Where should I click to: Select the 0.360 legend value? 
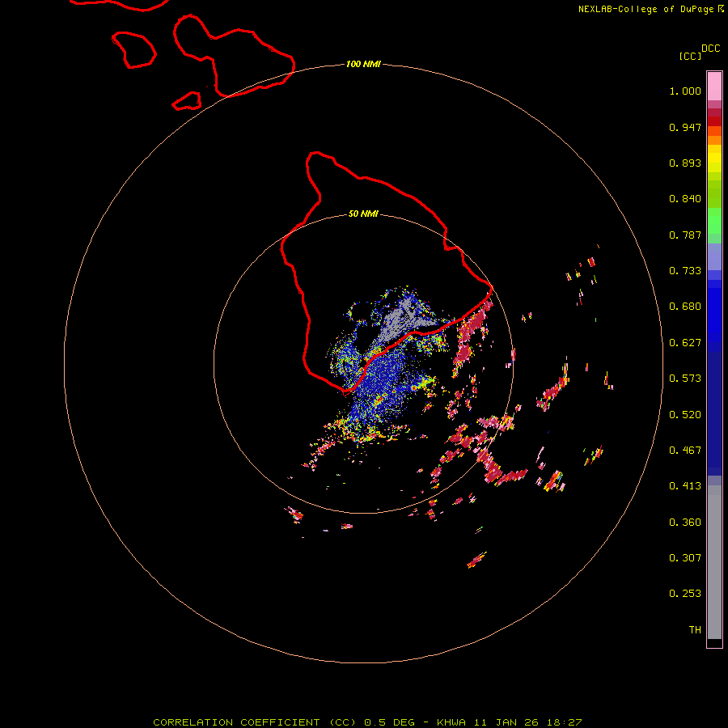click(685, 523)
